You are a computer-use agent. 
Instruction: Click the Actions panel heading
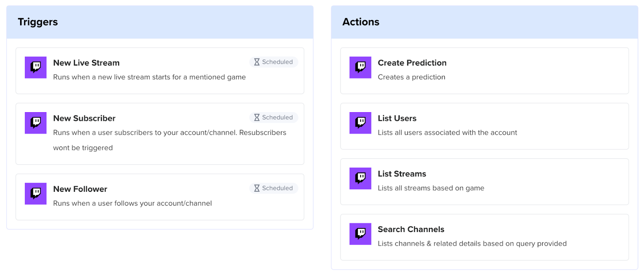tap(361, 22)
